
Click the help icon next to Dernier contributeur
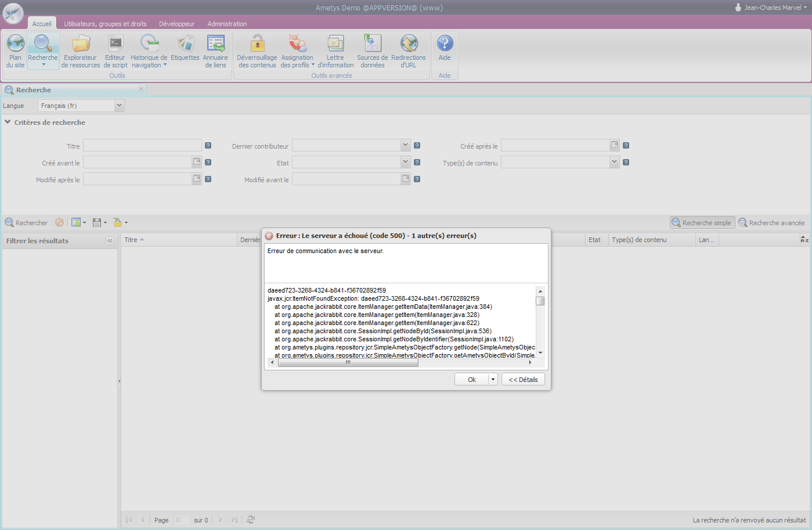[417, 146]
